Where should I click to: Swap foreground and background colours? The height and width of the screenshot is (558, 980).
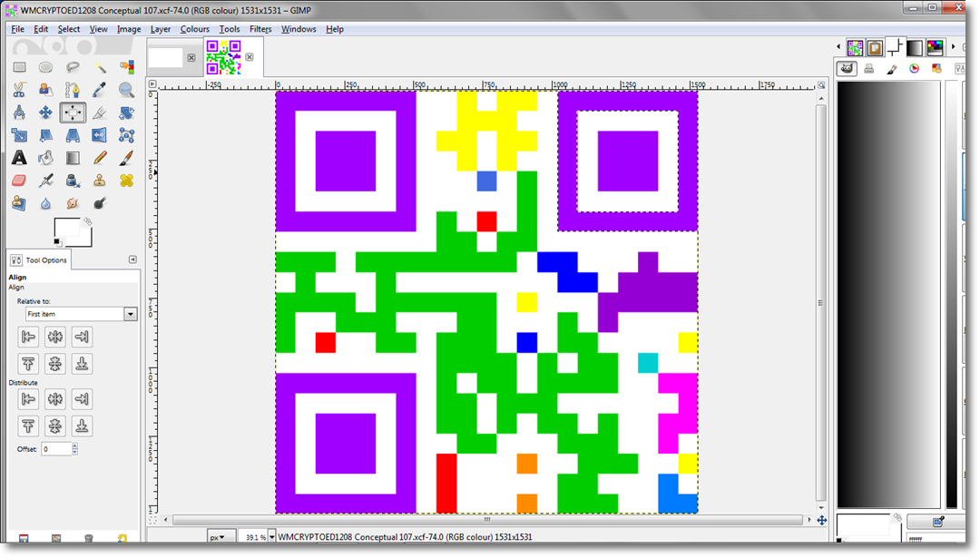pos(88,221)
